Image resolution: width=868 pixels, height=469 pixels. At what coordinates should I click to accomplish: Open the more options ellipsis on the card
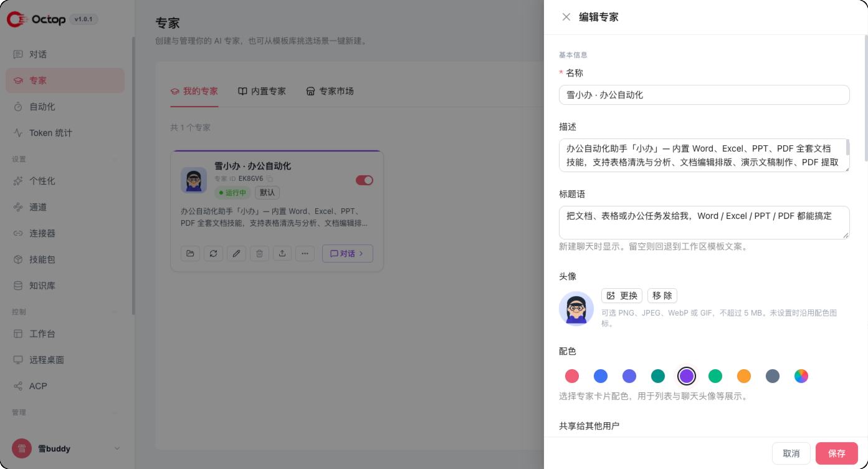coord(305,253)
